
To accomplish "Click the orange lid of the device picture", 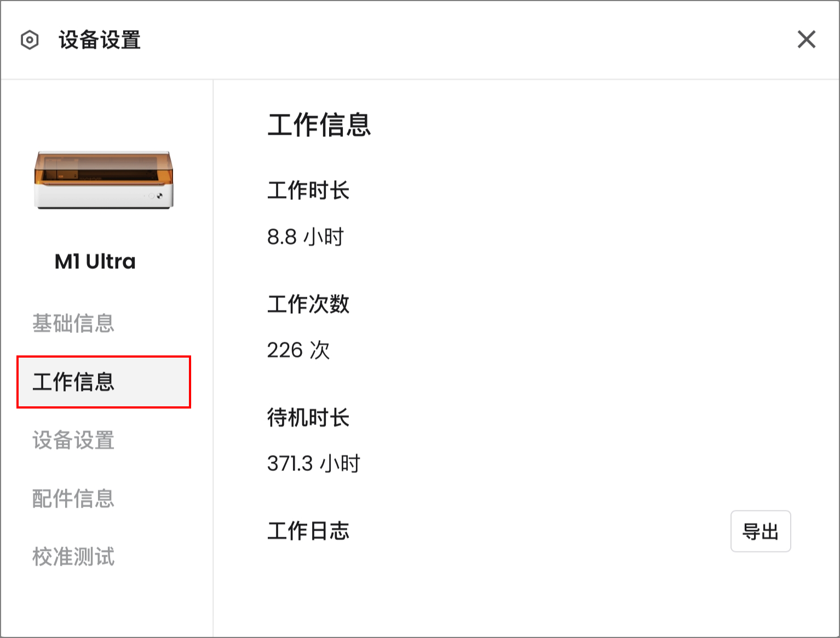I will coord(103,167).
